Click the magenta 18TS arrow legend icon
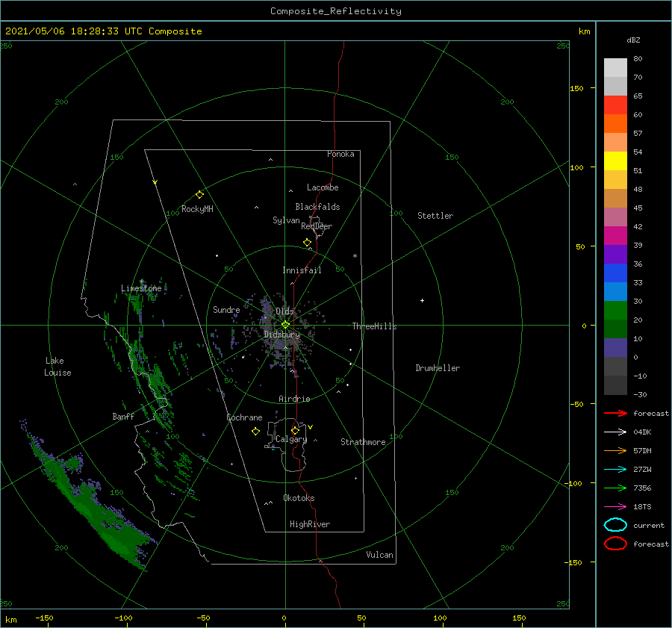 tap(615, 507)
